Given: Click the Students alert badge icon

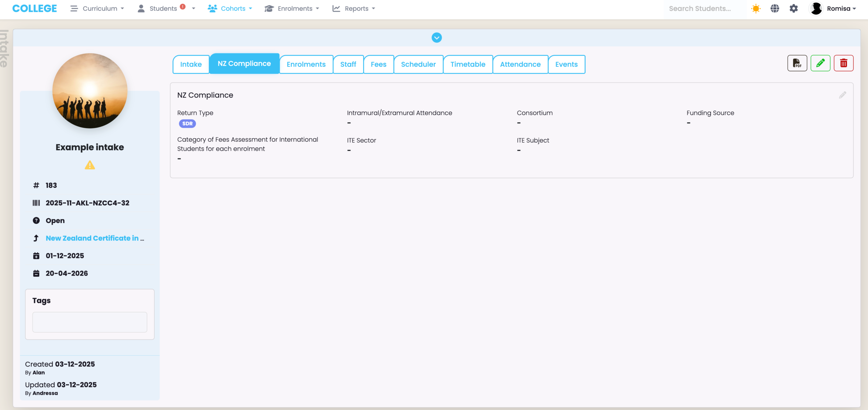Looking at the screenshot, I should [x=183, y=6].
